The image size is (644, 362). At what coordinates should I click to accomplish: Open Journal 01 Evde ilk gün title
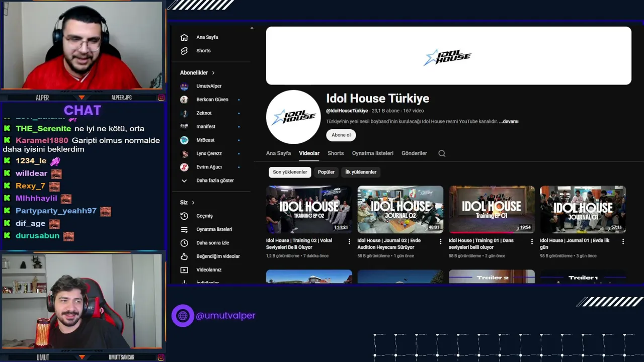click(x=575, y=244)
